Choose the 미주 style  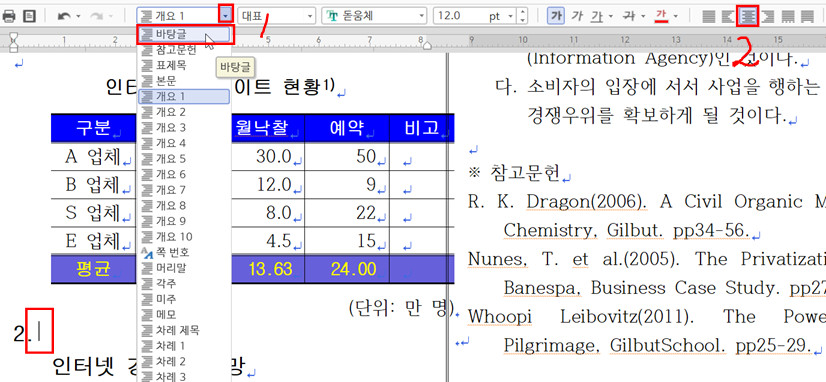[x=184, y=299]
